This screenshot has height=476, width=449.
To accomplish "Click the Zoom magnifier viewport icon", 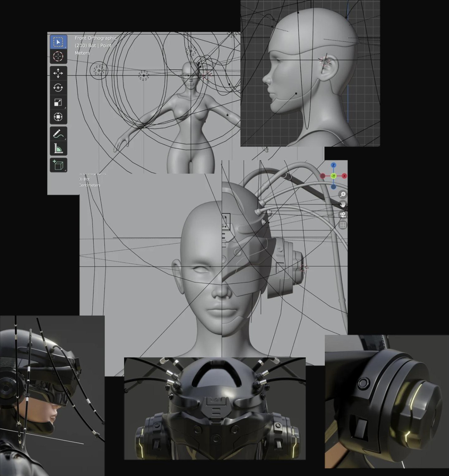I will click(x=343, y=194).
